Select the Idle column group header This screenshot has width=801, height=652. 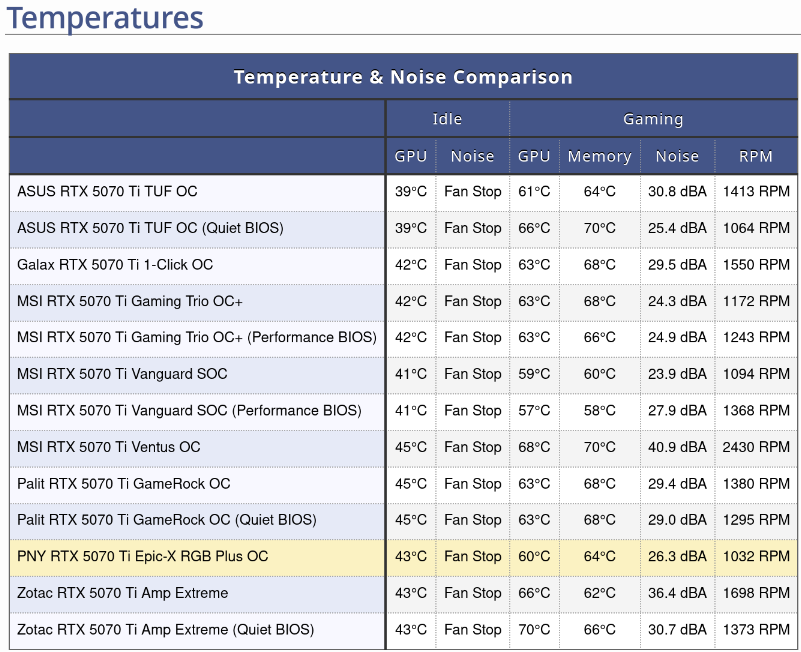point(447,119)
